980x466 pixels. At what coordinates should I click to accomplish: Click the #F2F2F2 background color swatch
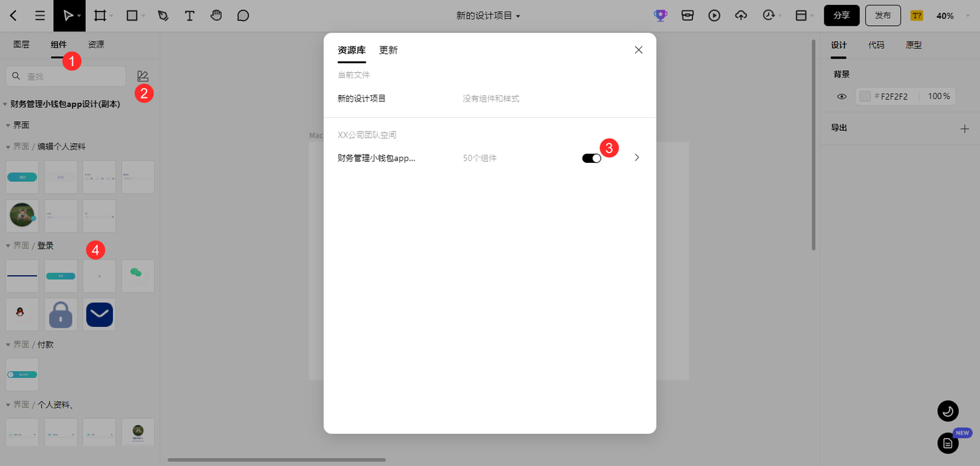(x=865, y=96)
